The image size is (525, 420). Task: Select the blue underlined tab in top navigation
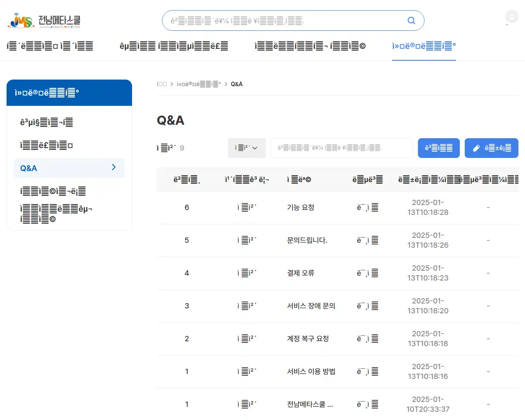(x=424, y=46)
